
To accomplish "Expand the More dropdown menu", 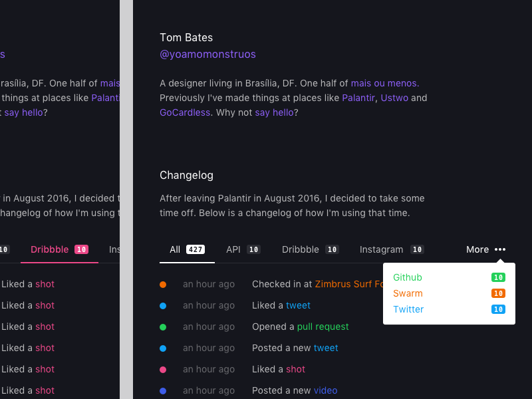I will pos(478,249).
